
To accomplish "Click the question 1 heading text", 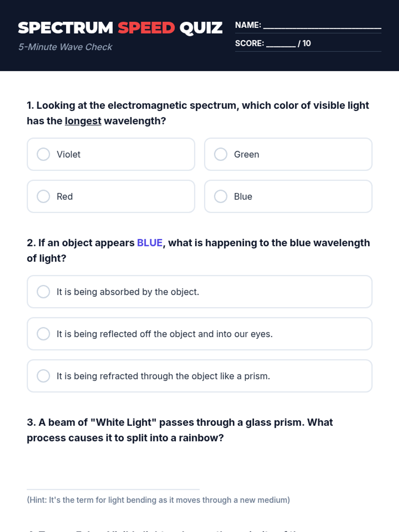I will [198, 106].
